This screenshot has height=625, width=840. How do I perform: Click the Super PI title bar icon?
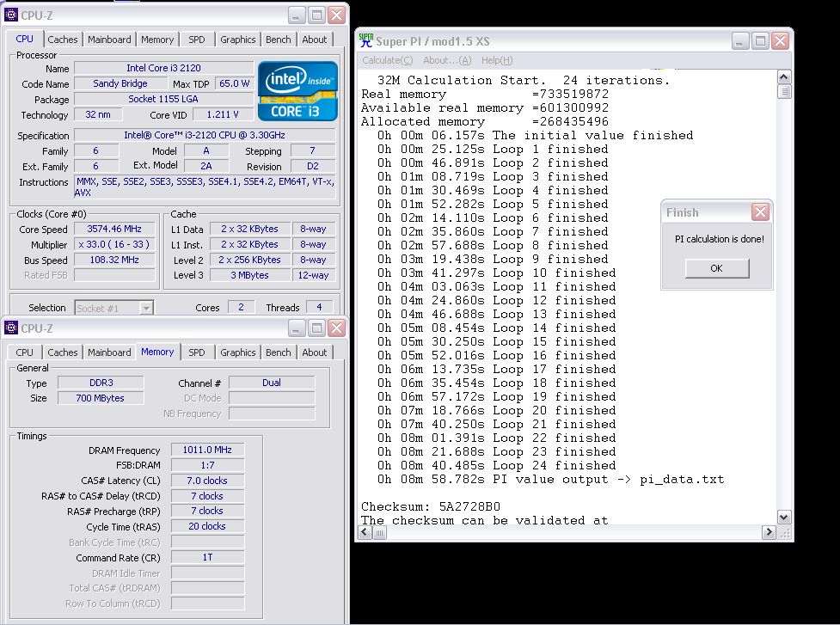366,40
